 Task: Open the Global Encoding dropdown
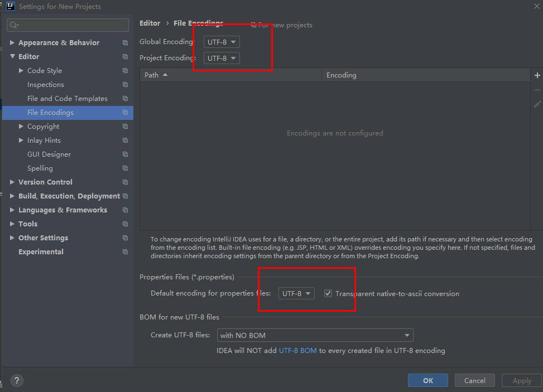pyautogui.click(x=222, y=42)
